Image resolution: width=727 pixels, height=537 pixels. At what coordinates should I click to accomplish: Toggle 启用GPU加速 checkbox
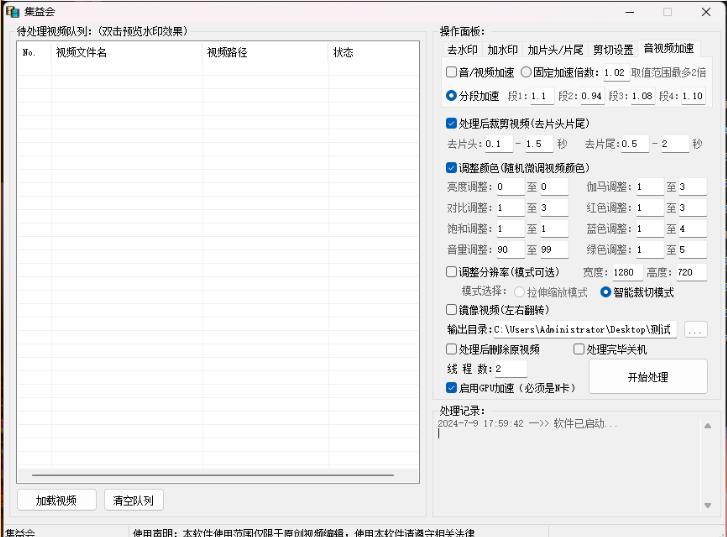click(451, 387)
